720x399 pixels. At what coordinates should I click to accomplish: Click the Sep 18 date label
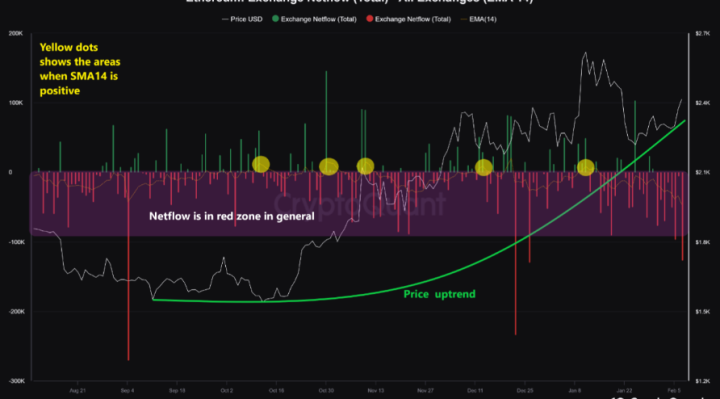click(177, 391)
